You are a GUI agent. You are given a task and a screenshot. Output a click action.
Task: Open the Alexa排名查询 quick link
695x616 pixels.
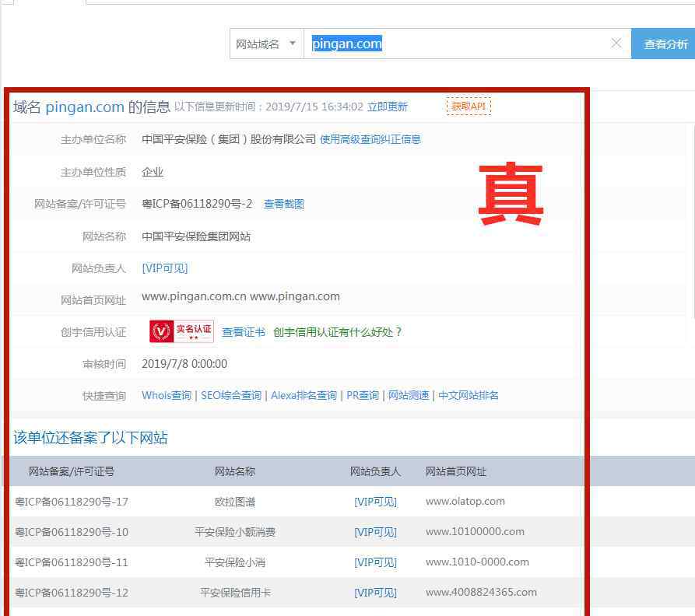pyautogui.click(x=304, y=395)
